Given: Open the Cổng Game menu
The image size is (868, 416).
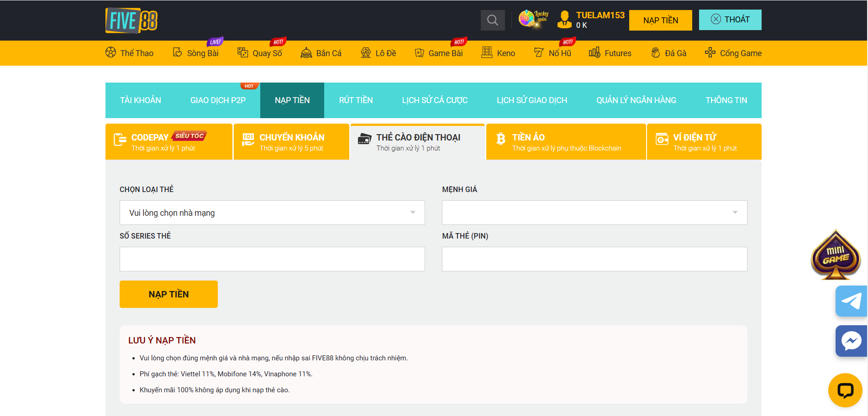Looking at the screenshot, I should (x=733, y=53).
